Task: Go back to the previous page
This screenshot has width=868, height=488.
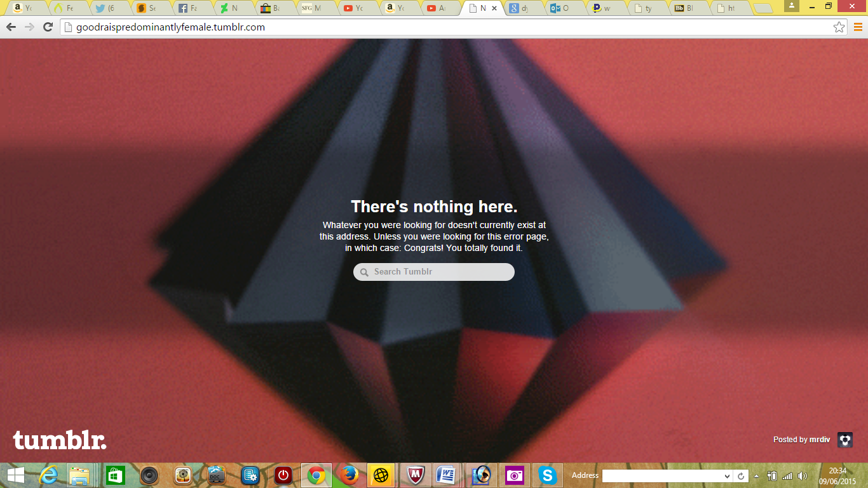Action: coord(11,27)
